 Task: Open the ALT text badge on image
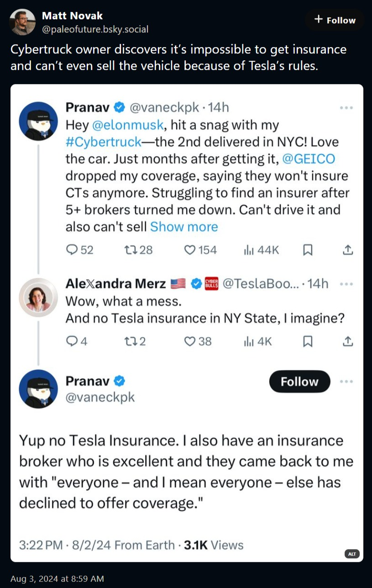point(352,554)
